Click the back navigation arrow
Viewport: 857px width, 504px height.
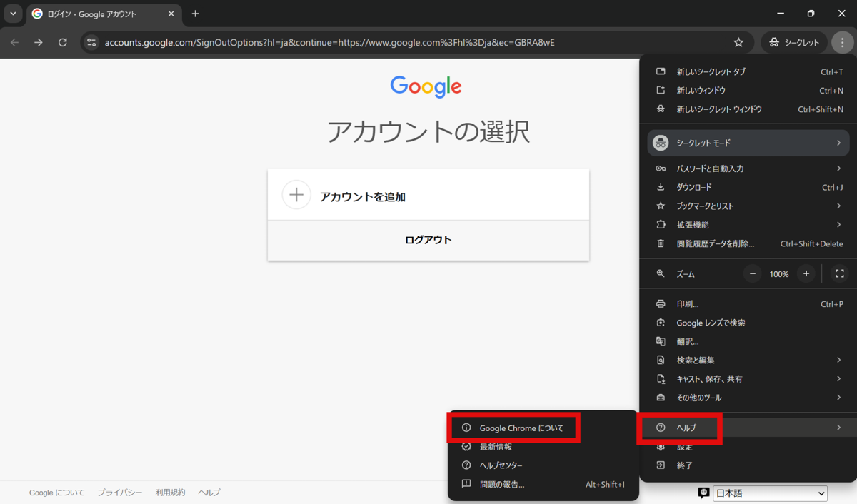[x=15, y=43]
